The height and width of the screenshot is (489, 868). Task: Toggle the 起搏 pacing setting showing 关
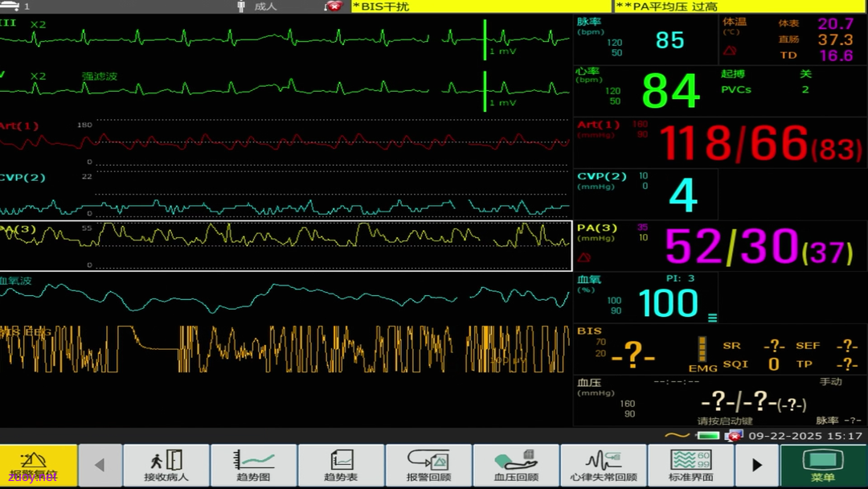tap(805, 74)
